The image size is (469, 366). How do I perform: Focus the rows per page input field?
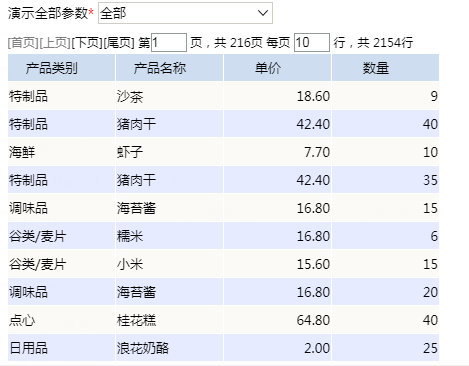[312, 42]
